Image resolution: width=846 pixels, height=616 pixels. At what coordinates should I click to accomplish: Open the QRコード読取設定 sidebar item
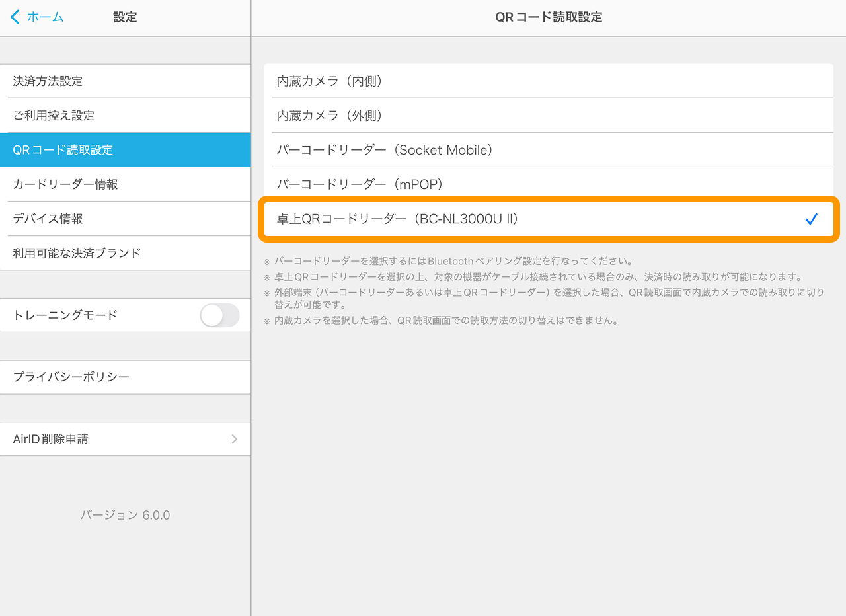tap(125, 150)
